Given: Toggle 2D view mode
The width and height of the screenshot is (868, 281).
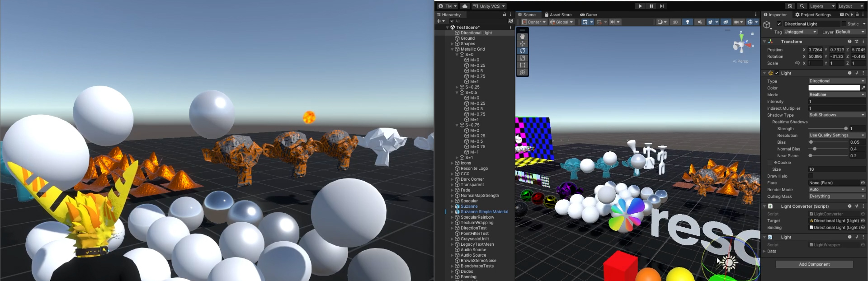Looking at the screenshot, I should click(675, 22).
